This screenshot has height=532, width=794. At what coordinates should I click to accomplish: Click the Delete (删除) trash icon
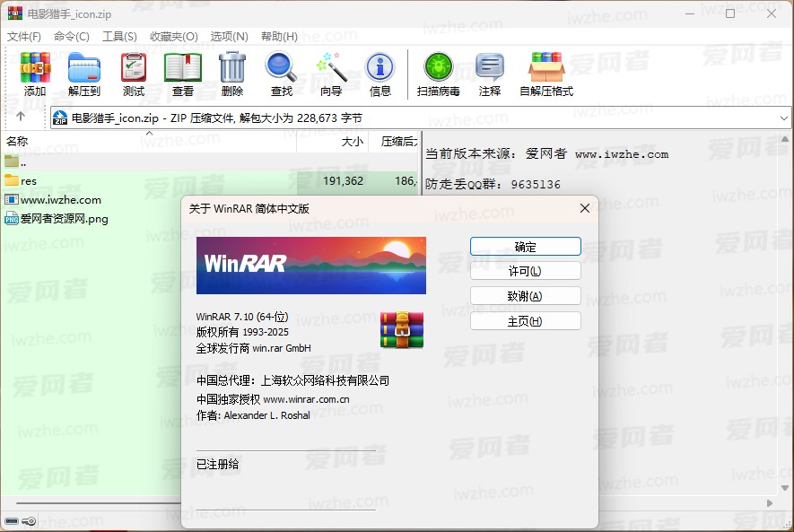(x=232, y=66)
